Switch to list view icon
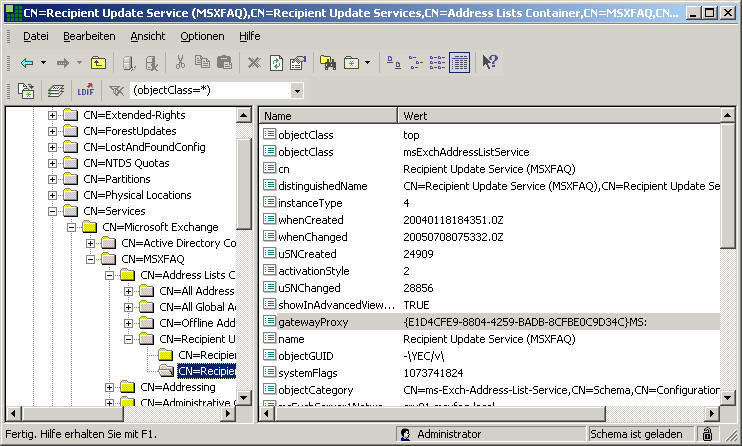This screenshot has width=742, height=446. coord(437,62)
